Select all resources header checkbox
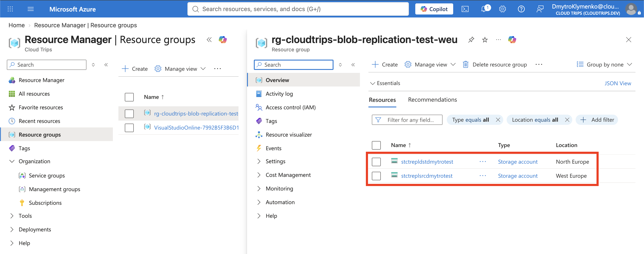The height and width of the screenshot is (254, 644). (376, 145)
